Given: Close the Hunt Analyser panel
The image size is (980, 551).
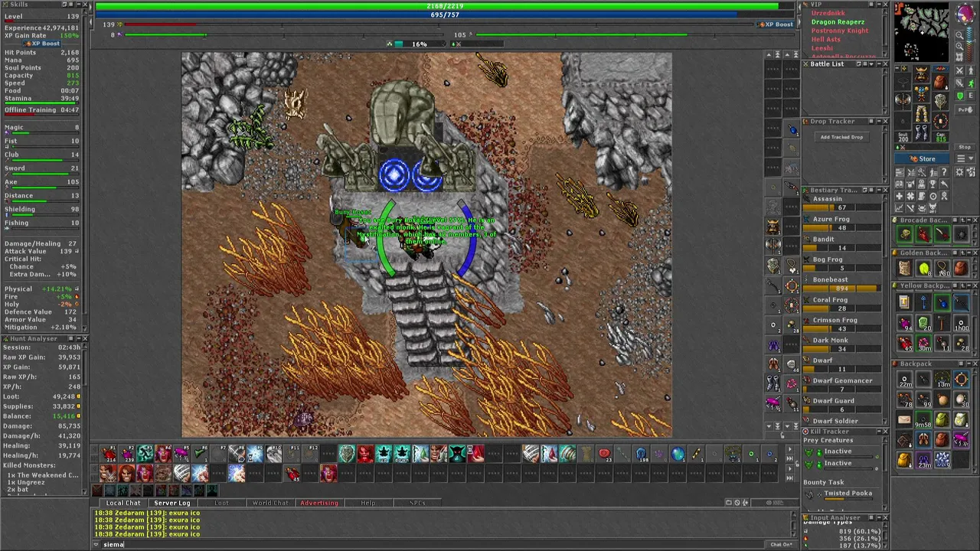Looking at the screenshot, I should point(85,338).
